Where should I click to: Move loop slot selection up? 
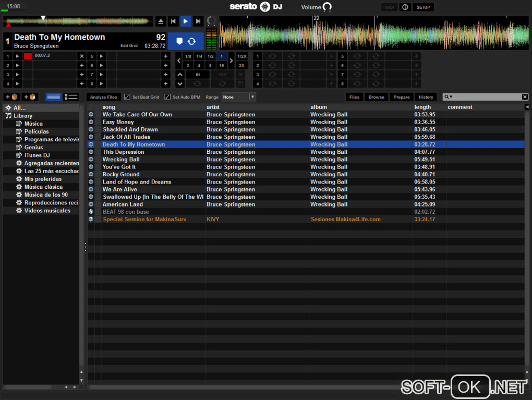[180, 75]
